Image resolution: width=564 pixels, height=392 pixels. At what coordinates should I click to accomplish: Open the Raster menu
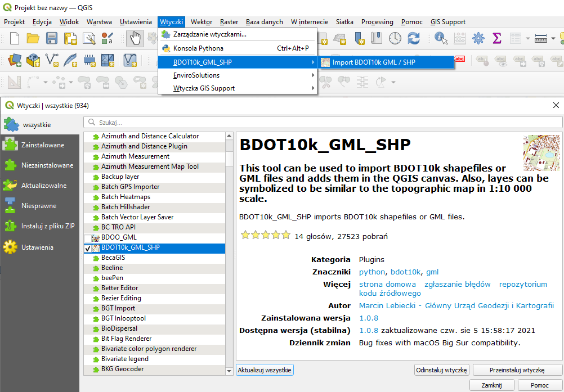[229, 22]
